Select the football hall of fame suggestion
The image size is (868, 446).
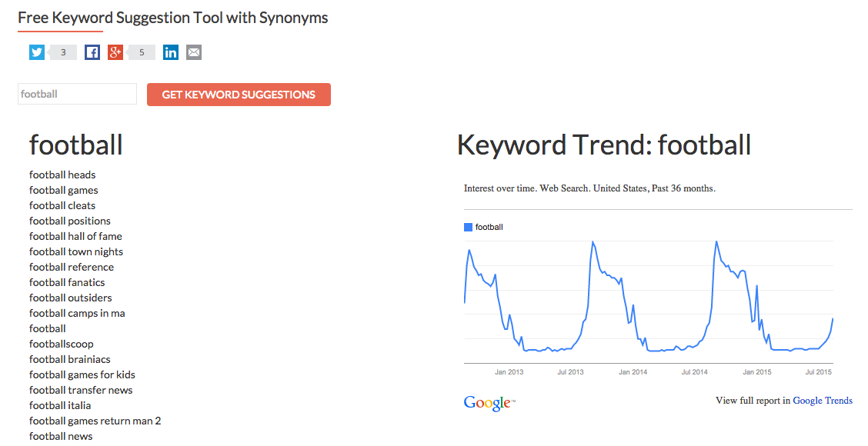75,236
